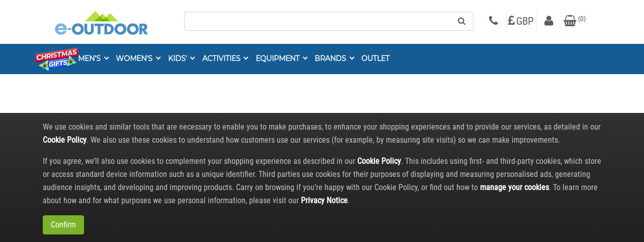Click the pound currency symbol
This screenshot has width=644, height=242.
[x=511, y=21]
